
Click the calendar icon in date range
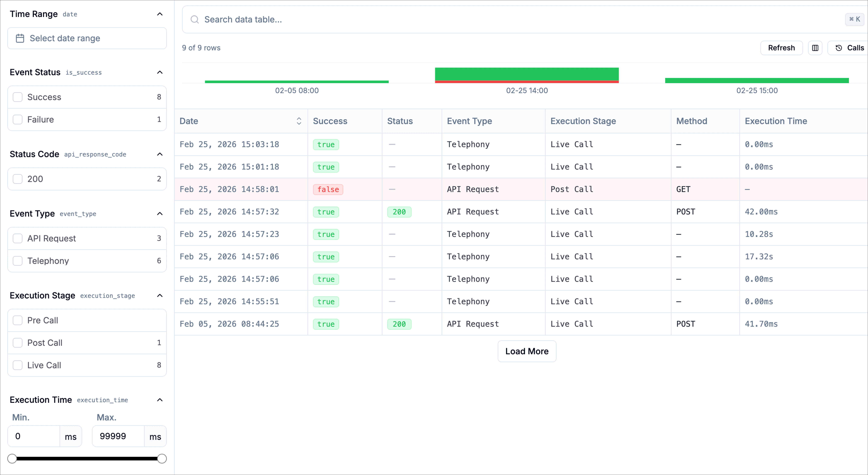coord(20,38)
